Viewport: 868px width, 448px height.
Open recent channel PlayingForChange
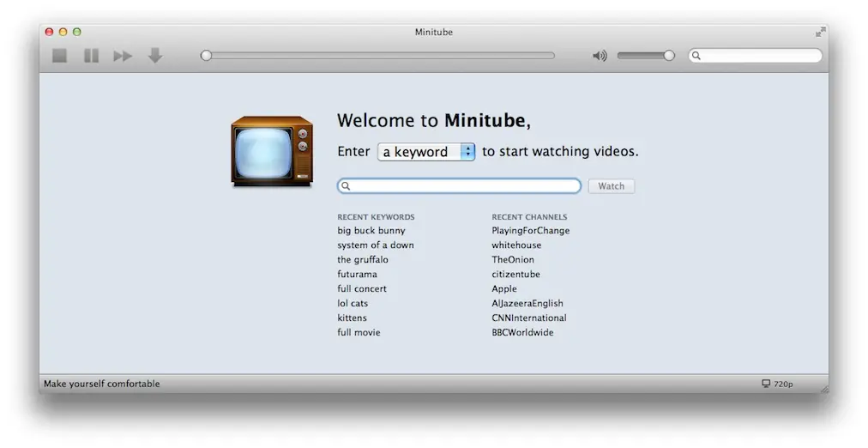[530, 230]
